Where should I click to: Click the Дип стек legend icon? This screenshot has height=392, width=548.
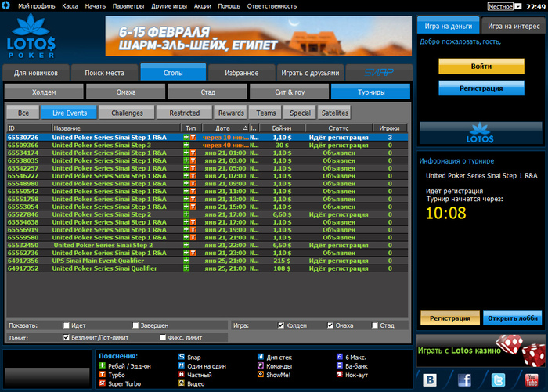tap(261, 357)
